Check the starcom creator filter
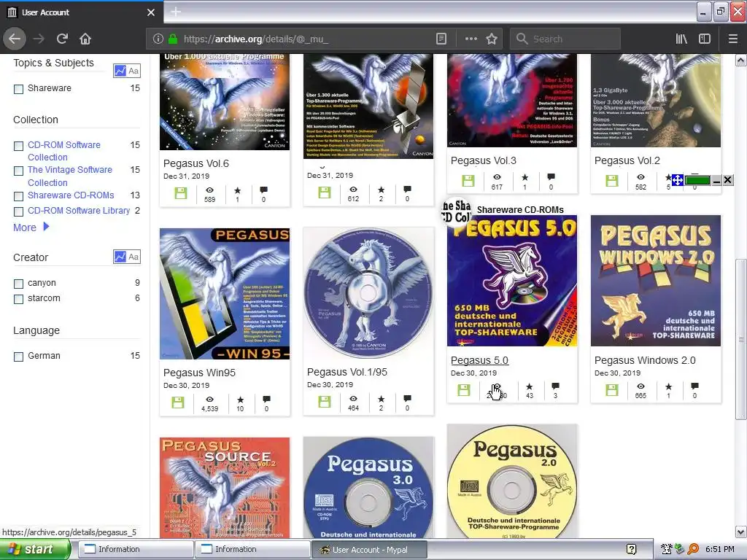Screen dimensions: 747x560 click(x=18, y=299)
